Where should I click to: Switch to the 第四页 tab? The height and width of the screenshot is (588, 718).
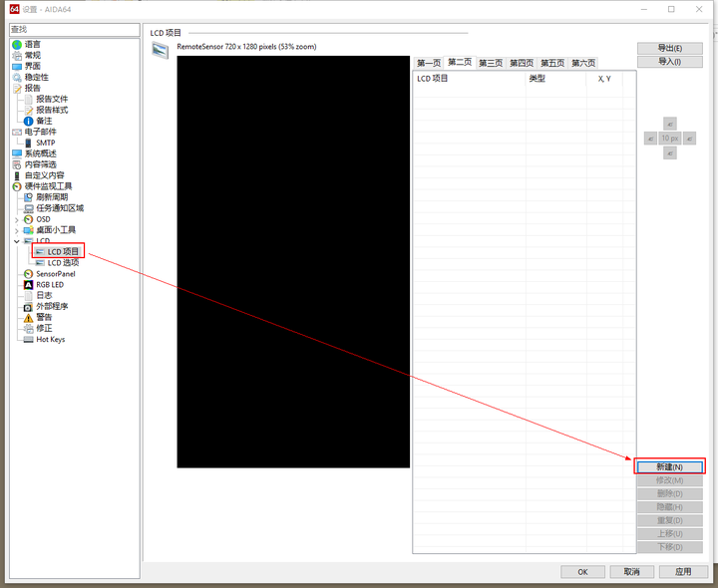522,63
